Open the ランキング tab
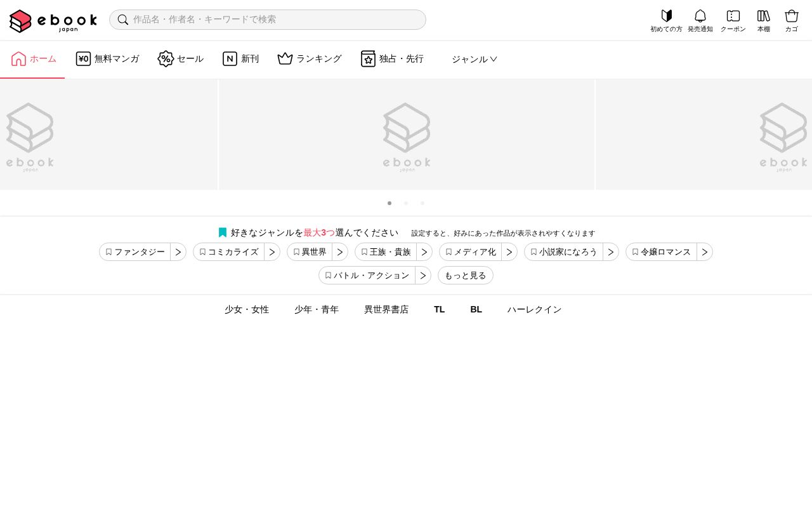Image resolution: width=812 pixels, height=508 pixels. 310,59
